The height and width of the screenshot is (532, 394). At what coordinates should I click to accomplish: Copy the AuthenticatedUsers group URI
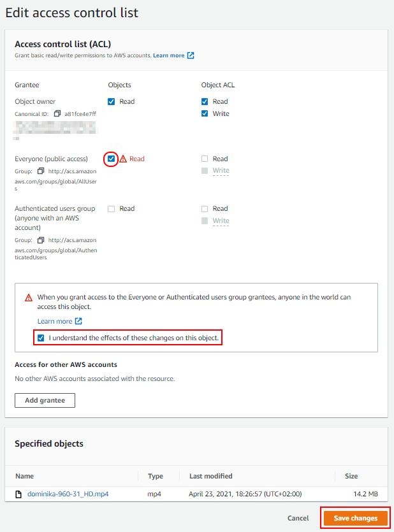41,240
